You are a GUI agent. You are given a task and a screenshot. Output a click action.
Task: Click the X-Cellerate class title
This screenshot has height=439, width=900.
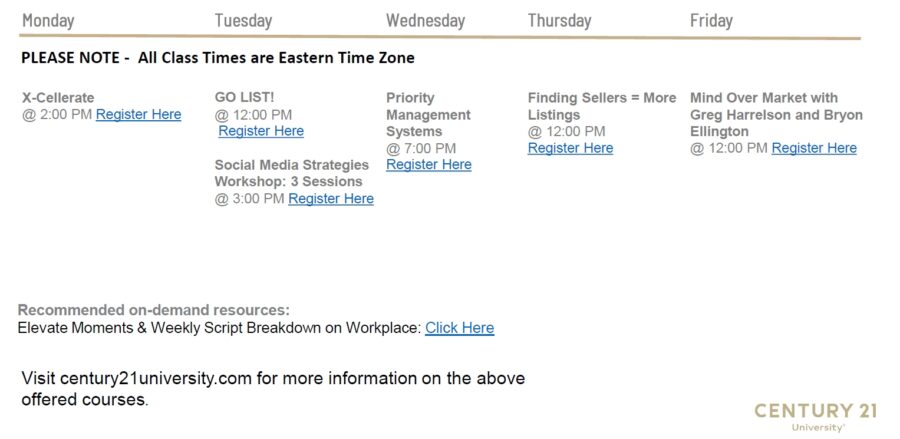pyautogui.click(x=58, y=98)
